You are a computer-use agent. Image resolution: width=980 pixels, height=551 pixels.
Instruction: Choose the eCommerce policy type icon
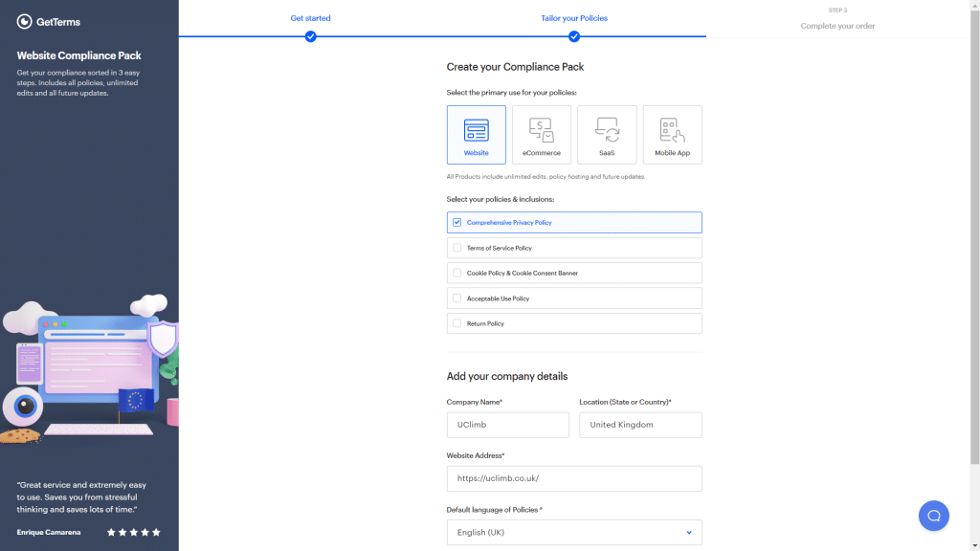click(541, 130)
